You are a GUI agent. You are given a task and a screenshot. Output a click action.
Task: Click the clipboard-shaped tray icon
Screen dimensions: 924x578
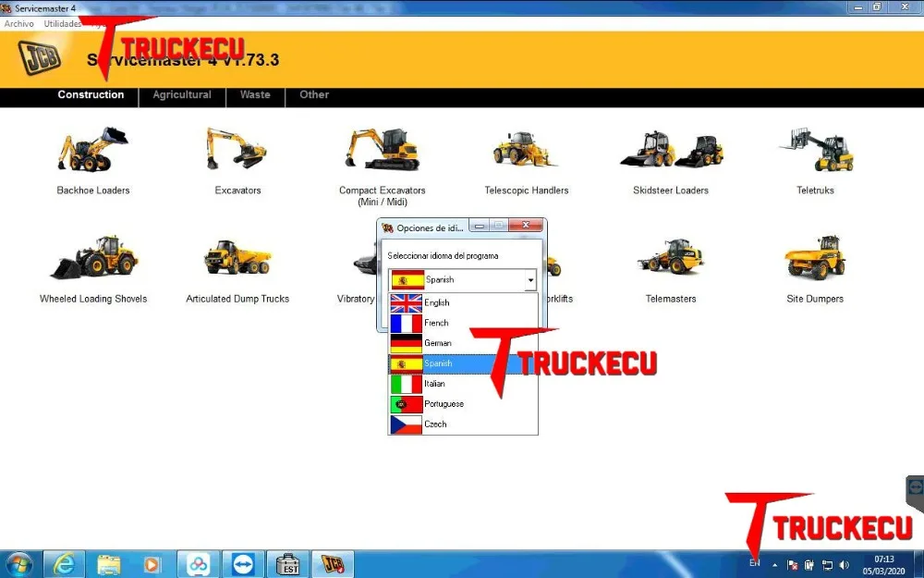(x=809, y=565)
